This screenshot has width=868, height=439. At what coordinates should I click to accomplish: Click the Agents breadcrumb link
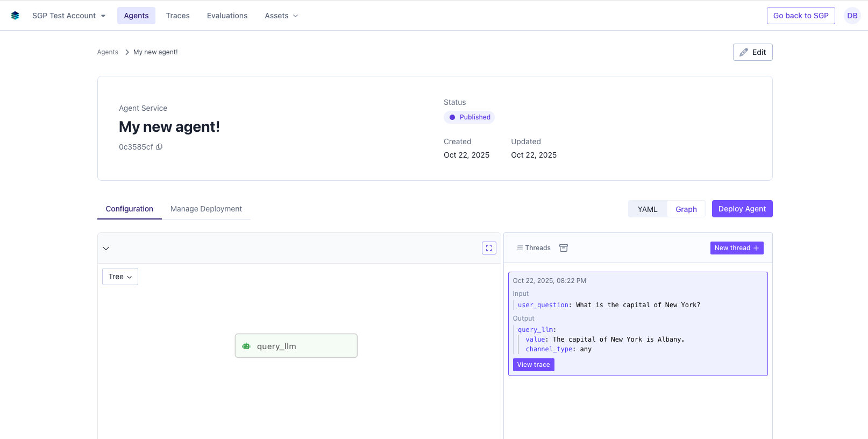click(x=108, y=52)
